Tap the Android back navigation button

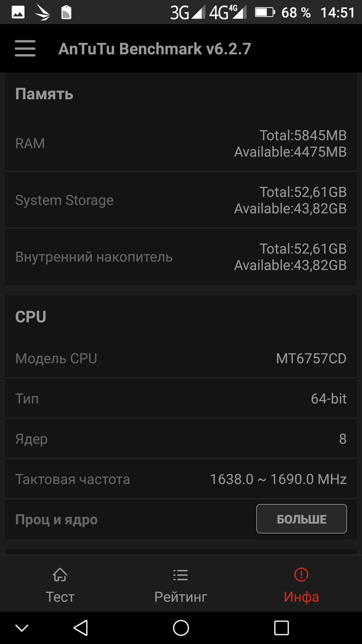tap(81, 628)
